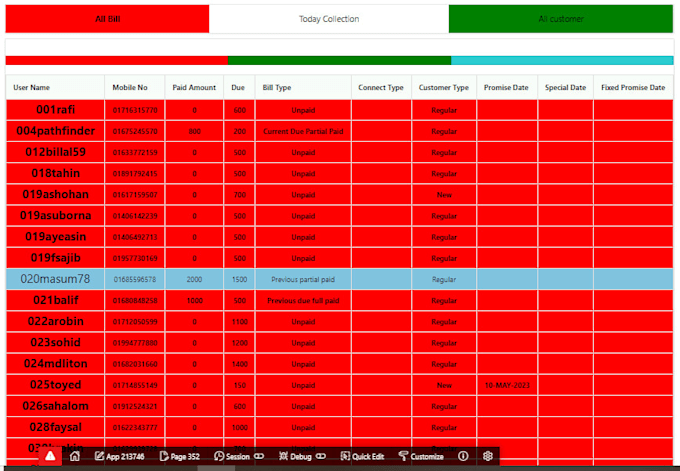Click due amount 1100 for 022arobin

239,322
